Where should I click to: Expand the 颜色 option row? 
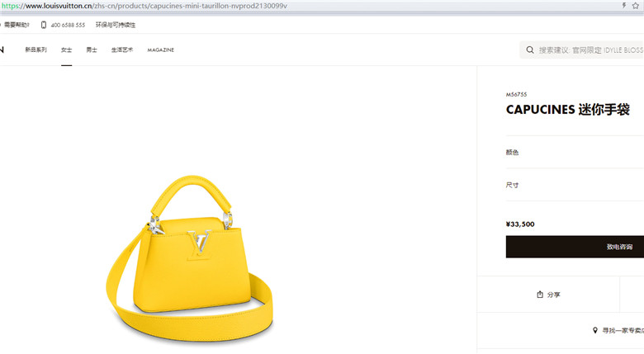pos(575,152)
